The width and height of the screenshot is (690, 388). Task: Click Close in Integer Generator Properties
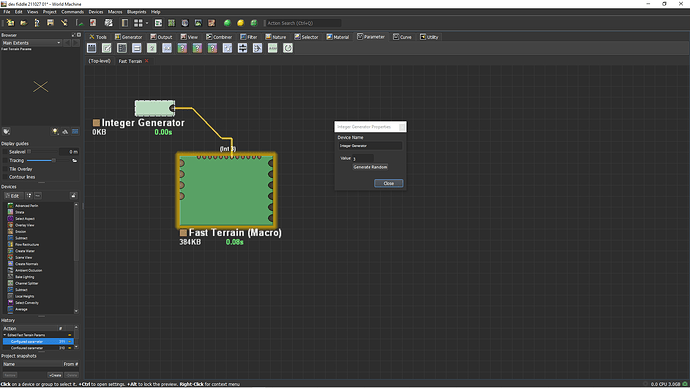coord(389,183)
